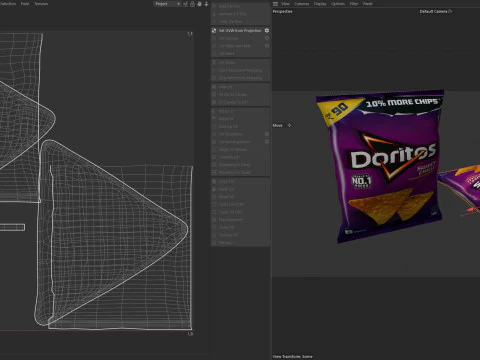Click the icon next to Default Camera
The image size is (480, 360).
(x=450, y=11)
